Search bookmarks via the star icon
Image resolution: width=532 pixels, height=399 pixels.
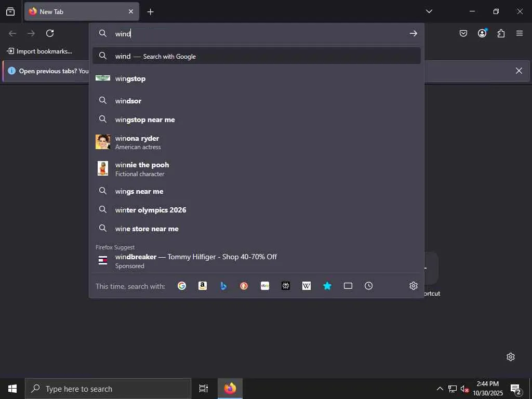click(327, 286)
